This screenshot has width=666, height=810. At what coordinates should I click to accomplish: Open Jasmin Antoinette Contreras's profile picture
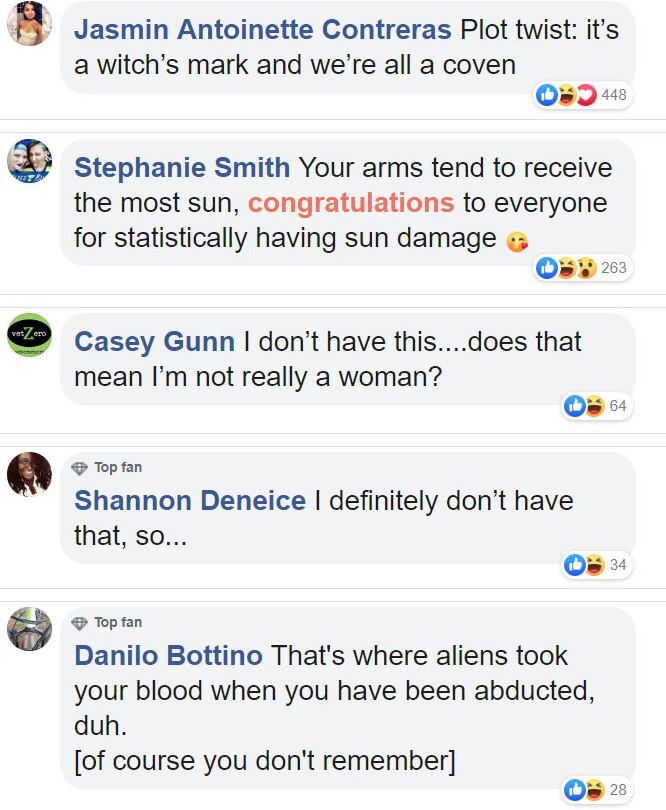coord(29,23)
